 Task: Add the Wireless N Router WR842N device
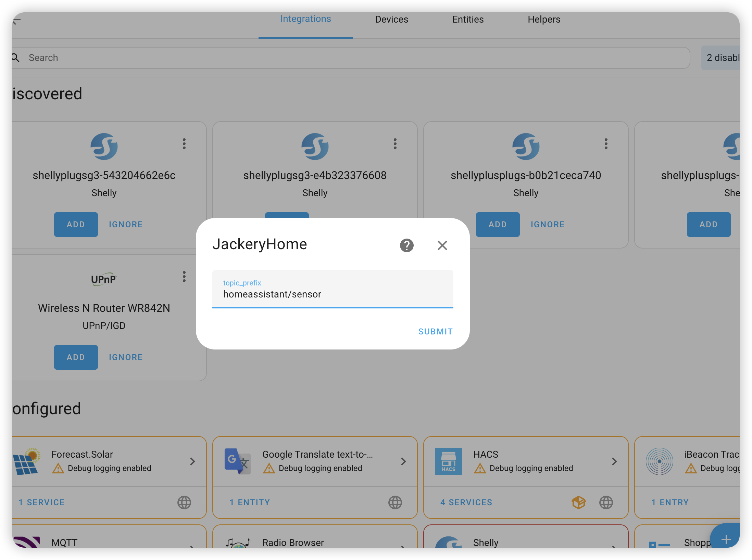[76, 357]
